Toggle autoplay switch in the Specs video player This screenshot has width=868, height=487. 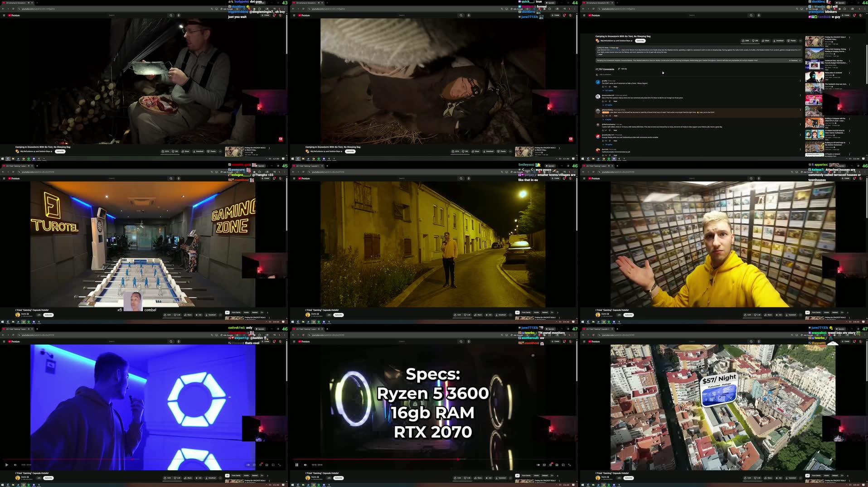(538, 465)
